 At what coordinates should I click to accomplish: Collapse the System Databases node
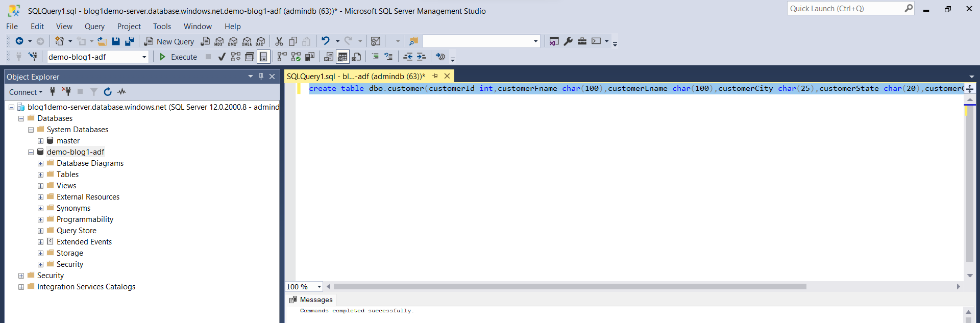pyautogui.click(x=31, y=130)
